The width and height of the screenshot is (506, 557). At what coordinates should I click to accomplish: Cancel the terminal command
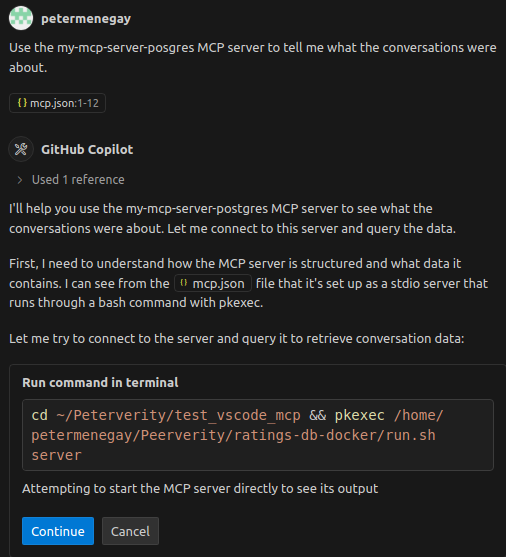point(130,531)
